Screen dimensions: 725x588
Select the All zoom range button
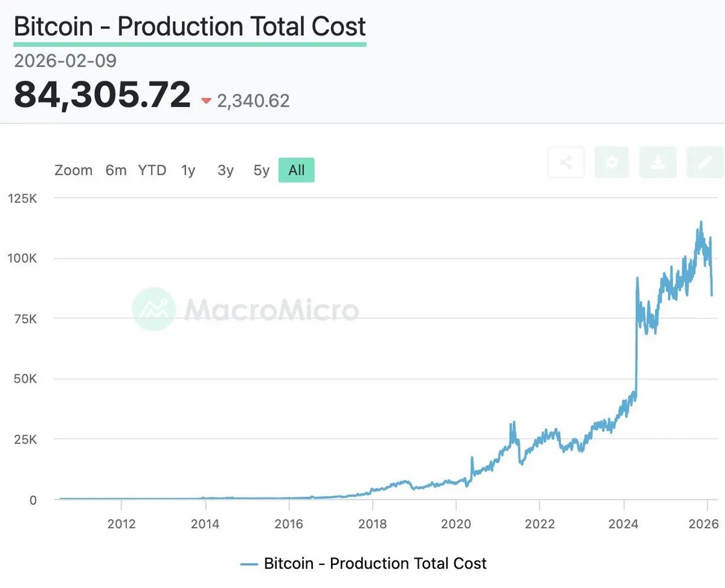click(296, 170)
